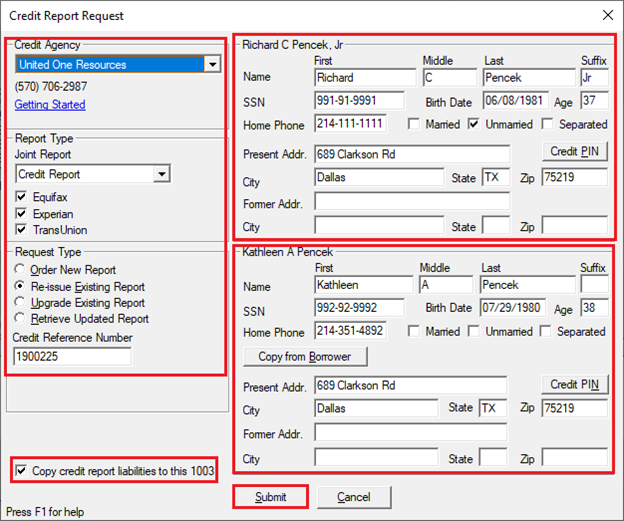
Task: Click Kathleen's empty Suffix field
Action: pyautogui.click(x=595, y=285)
